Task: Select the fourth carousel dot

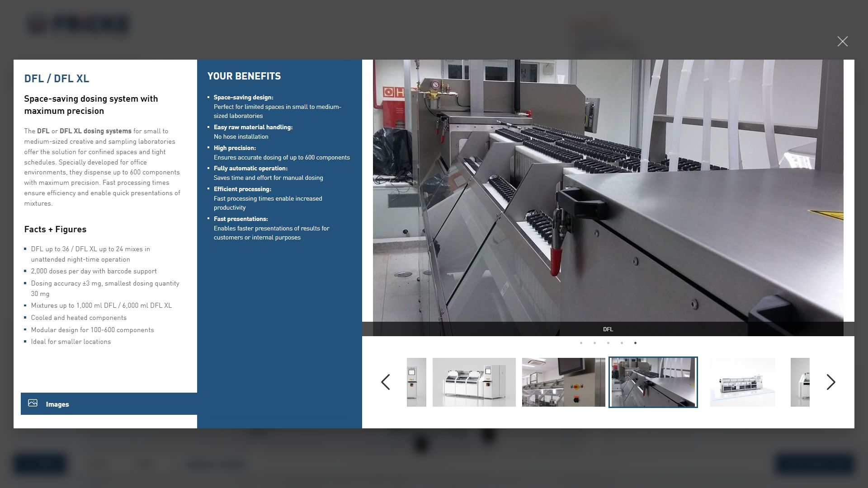Action: [622, 343]
